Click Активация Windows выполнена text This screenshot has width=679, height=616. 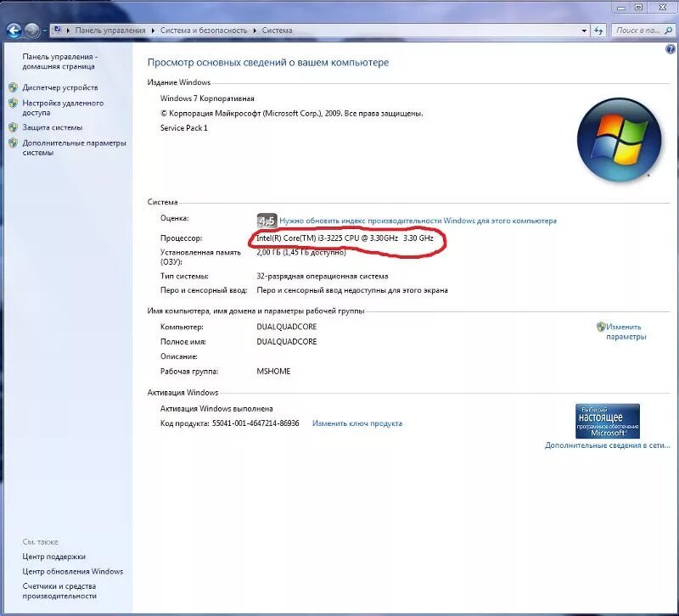click(x=216, y=409)
